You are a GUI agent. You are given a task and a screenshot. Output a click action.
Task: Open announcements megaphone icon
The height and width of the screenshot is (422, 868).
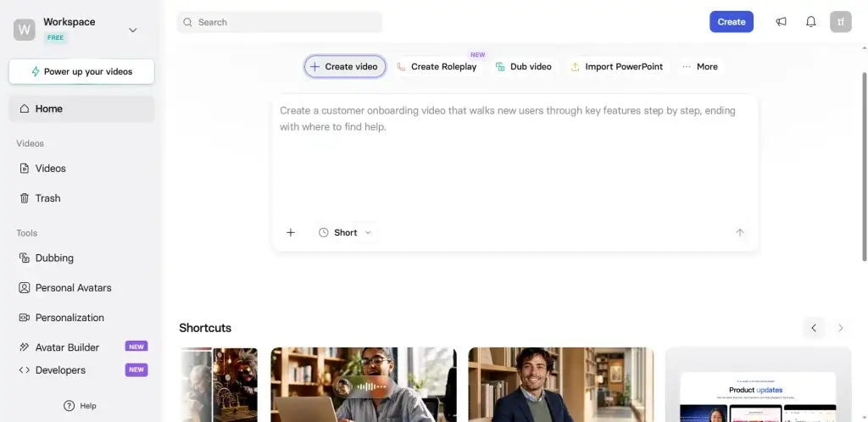[x=781, y=21]
